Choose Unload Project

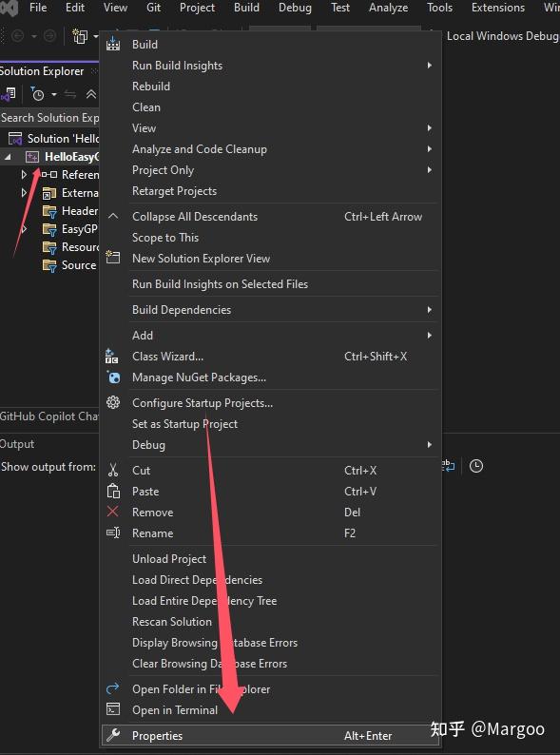point(169,558)
